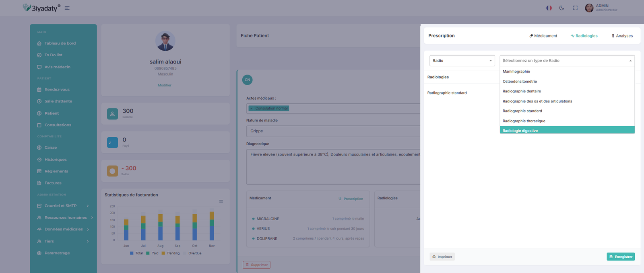
Task: Click the 3iyadaty logo
Action: pos(41,8)
